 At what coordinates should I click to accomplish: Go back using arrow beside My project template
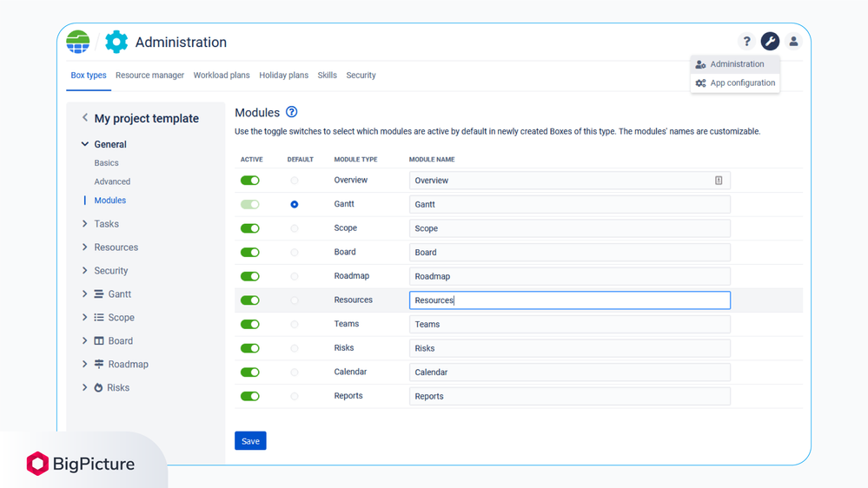pyautogui.click(x=84, y=117)
